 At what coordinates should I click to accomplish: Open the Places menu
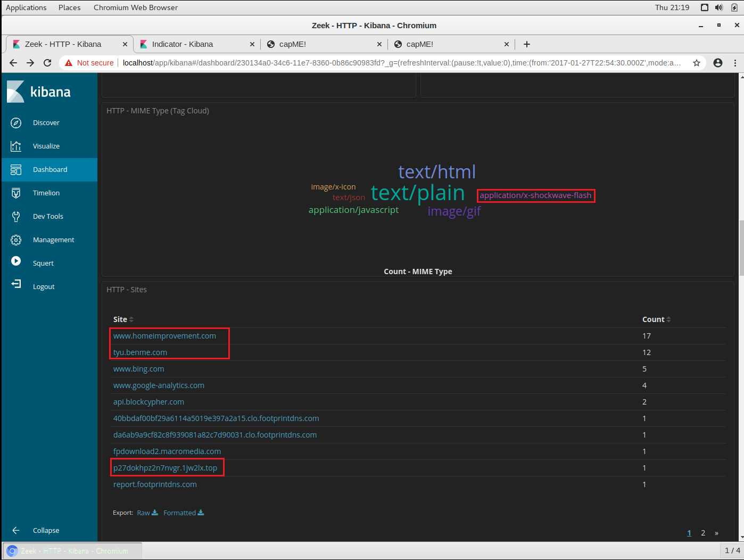[x=70, y=7]
